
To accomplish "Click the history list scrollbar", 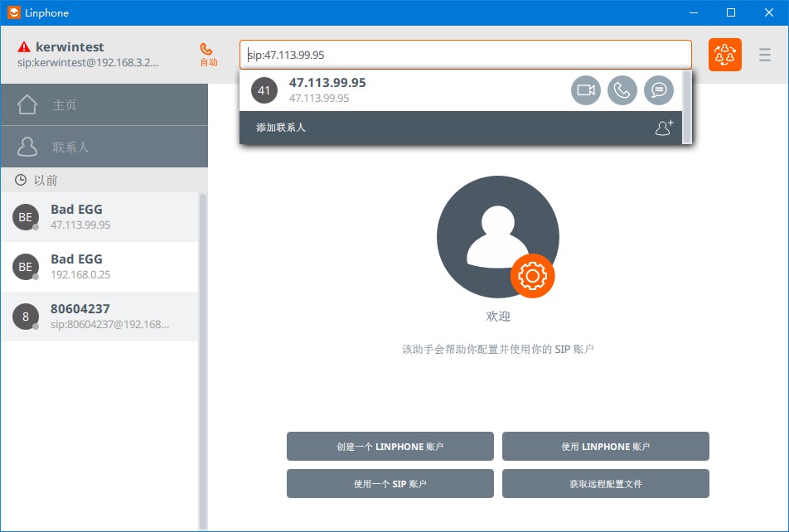I will tap(203, 360).
